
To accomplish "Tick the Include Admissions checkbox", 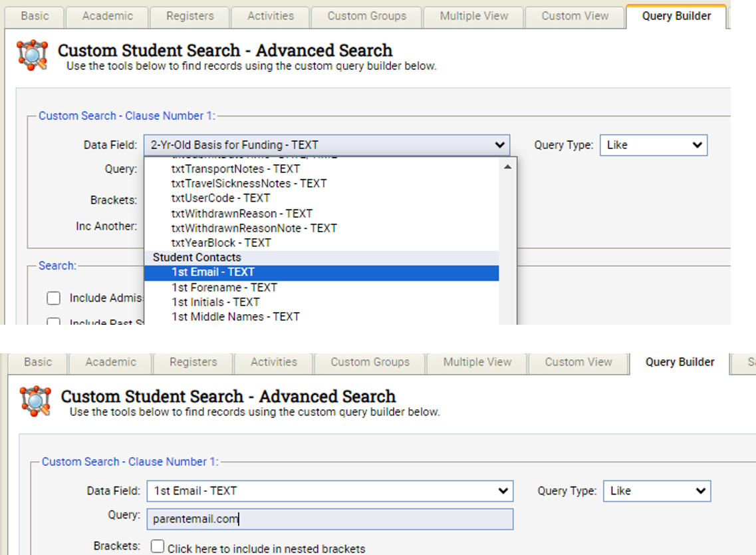I will click(x=54, y=298).
